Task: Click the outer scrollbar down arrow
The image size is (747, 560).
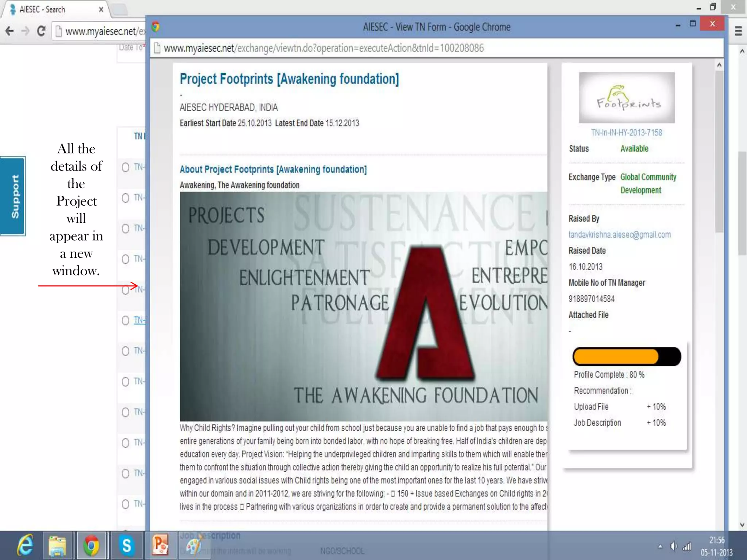Action: tap(742, 525)
